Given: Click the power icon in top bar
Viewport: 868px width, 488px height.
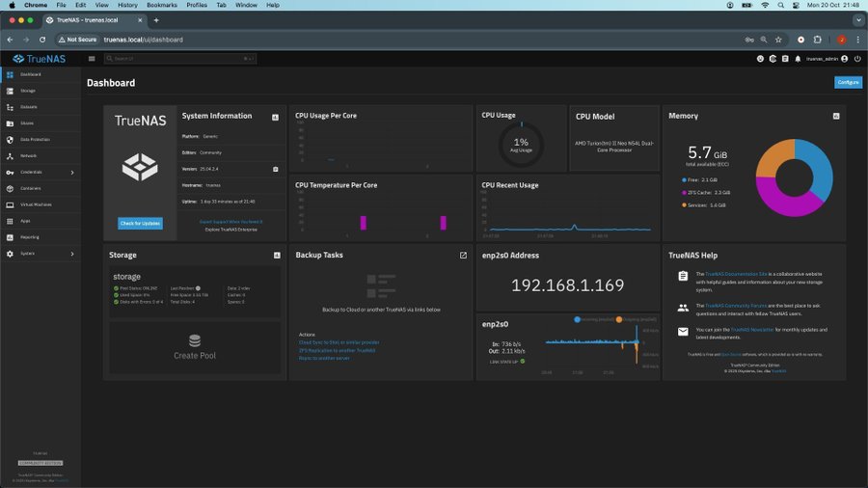Looking at the screenshot, I should coord(856,59).
